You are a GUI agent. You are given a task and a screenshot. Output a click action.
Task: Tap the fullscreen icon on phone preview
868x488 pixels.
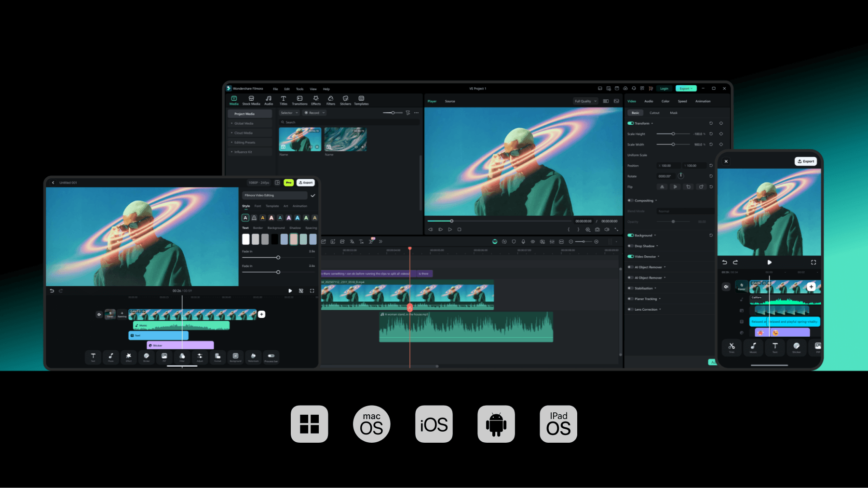pyautogui.click(x=814, y=263)
